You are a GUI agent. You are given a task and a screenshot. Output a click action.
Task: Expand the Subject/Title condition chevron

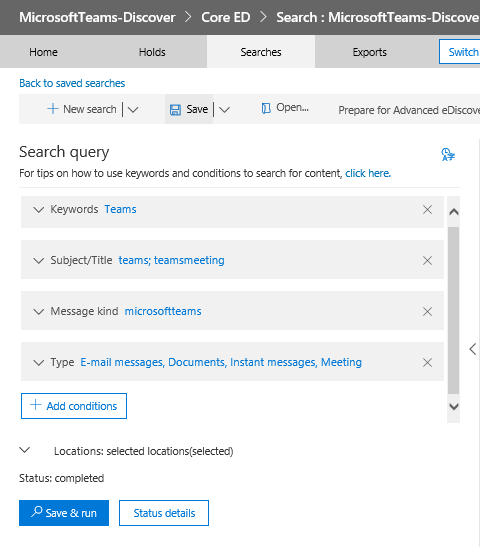[x=38, y=260]
